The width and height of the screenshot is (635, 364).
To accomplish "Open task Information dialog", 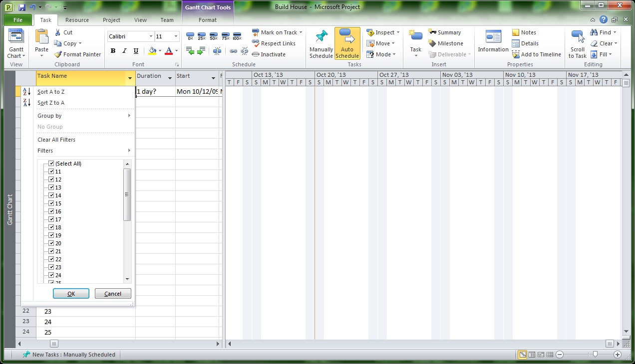I will pos(493,41).
